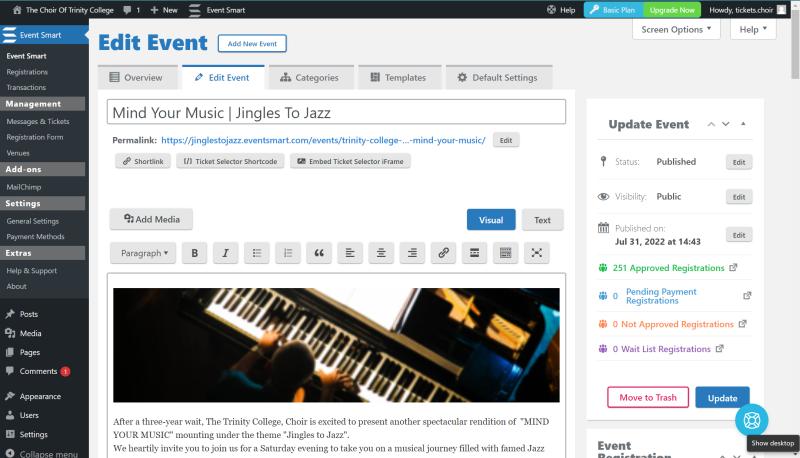Expand the Screen Options dropdown
The width and height of the screenshot is (800, 458).
click(x=676, y=29)
